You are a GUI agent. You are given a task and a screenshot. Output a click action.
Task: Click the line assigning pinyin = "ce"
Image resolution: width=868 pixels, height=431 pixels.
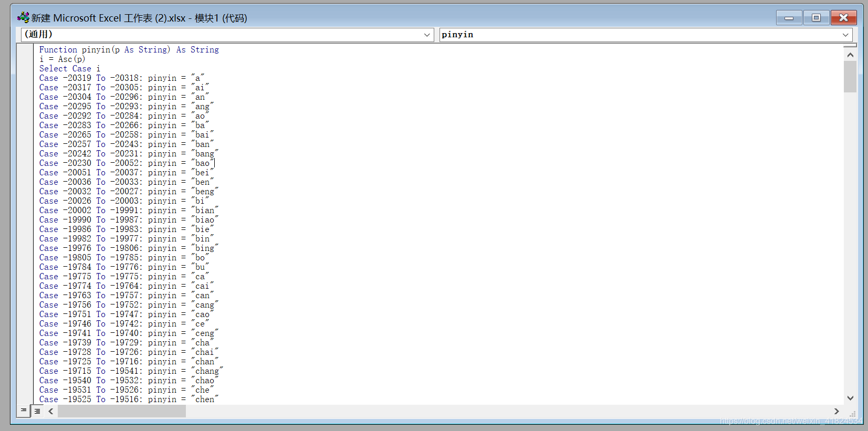(124, 324)
